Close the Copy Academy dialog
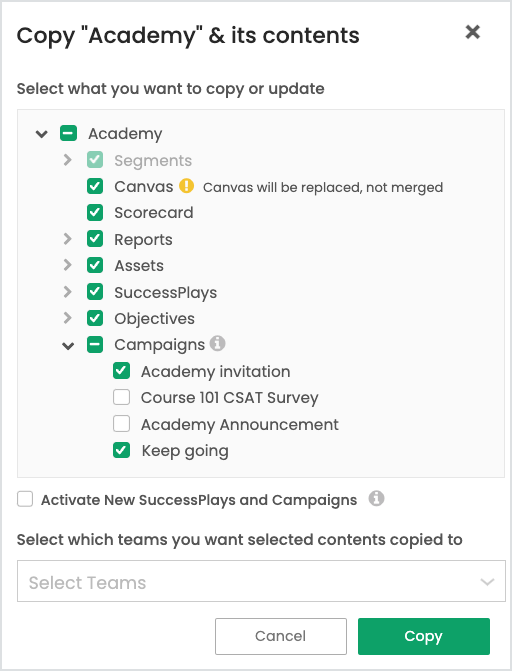This screenshot has width=512, height=671. tap(473, 32)
